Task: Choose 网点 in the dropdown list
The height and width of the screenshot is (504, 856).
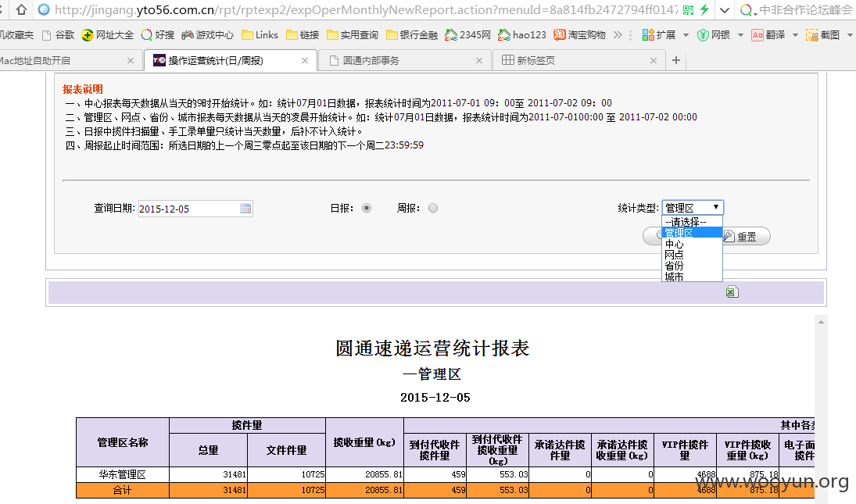Action: click(x=692, y=255)
